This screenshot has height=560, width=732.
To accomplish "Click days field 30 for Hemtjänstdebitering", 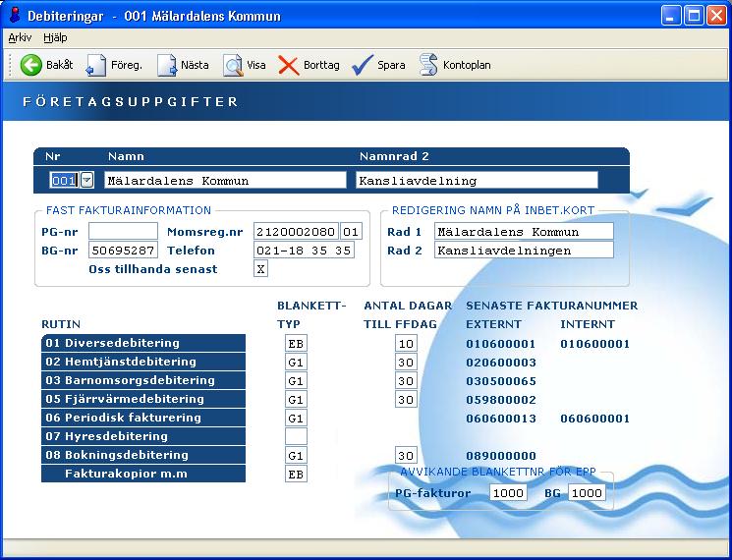I will pos(406,363).
